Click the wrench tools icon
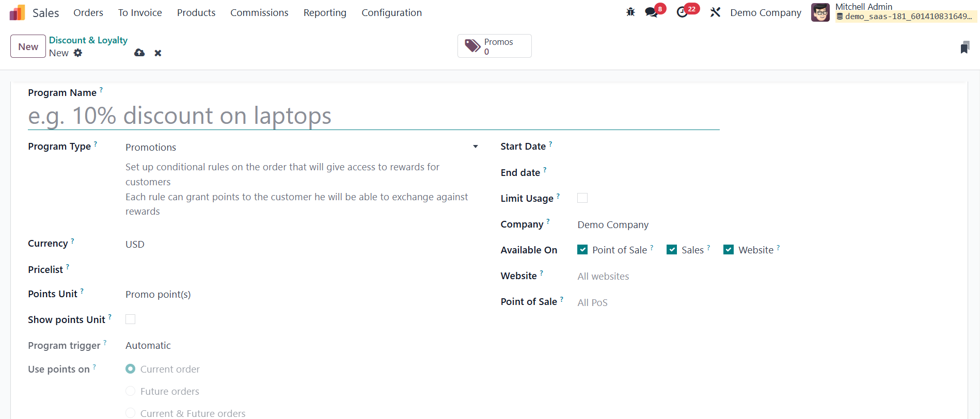980x419 pixels. (715, 12)
